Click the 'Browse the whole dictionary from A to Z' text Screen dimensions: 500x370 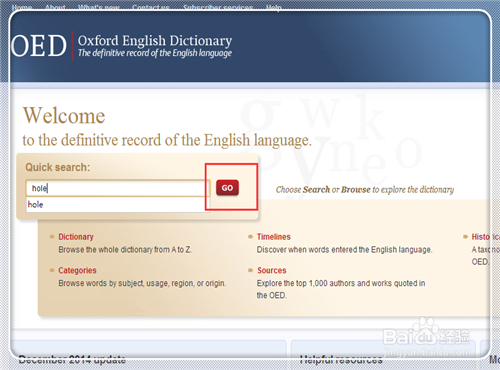pyautogui.click(x=125, y=250)
